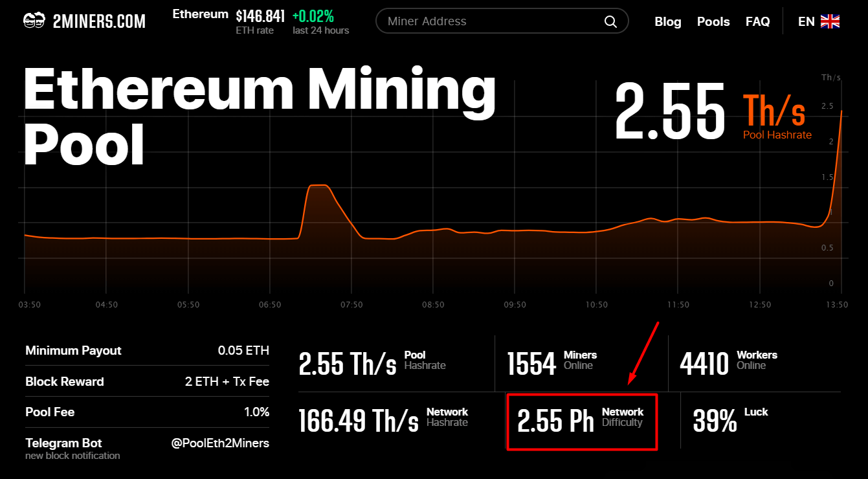Open the FAQ page
The image size is (868, 479).
[x=757, y=21]
